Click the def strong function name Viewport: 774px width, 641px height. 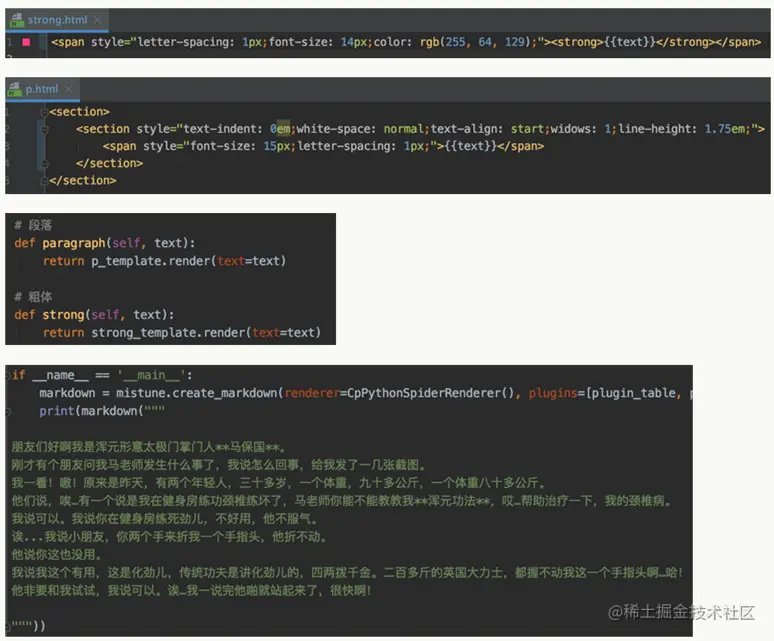click(x=63, y=315)
